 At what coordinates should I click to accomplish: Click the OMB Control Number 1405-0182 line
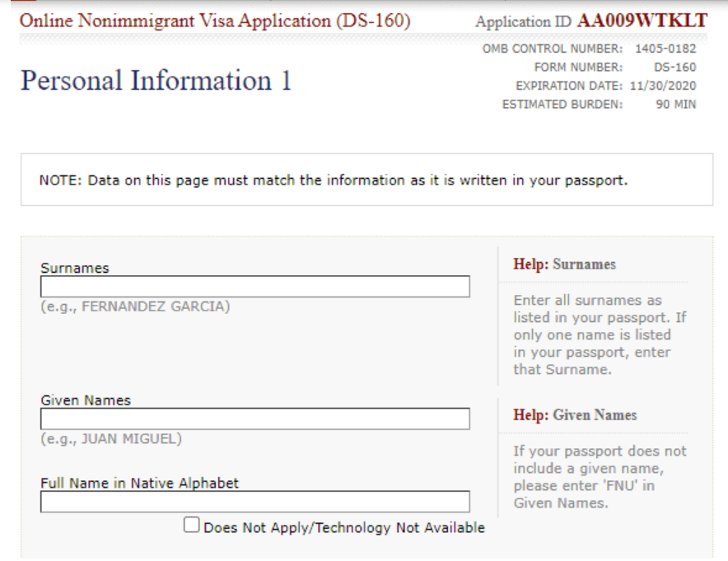(589, 49)
